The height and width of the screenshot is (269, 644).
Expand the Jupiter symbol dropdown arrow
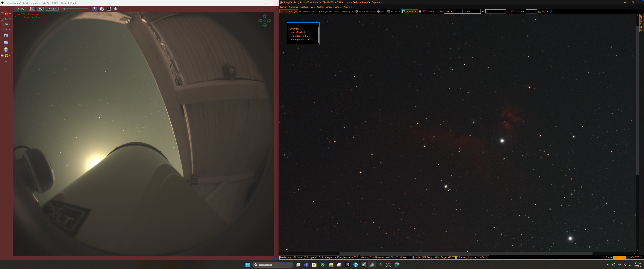10,30
